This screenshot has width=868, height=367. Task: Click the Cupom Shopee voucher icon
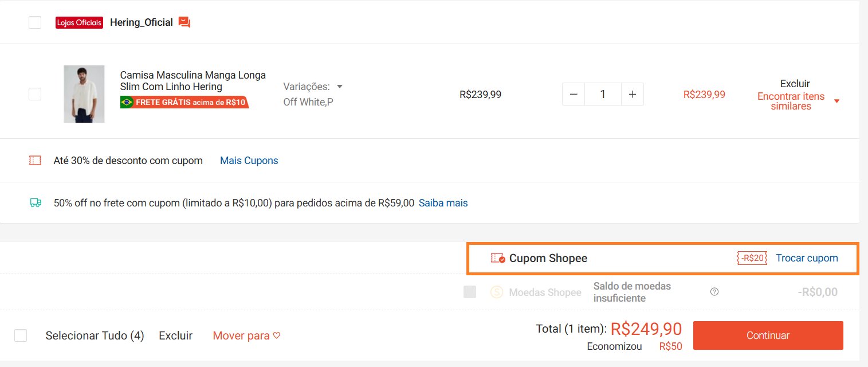(497, 259)
